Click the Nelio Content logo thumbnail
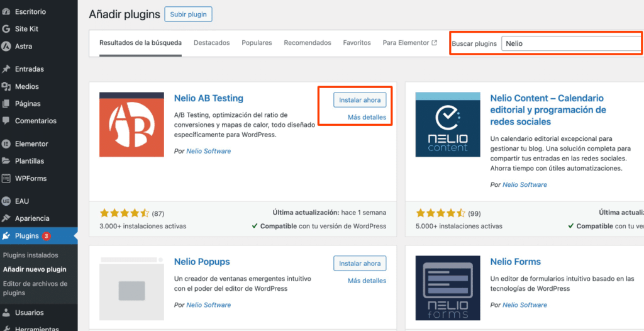Viewport: 644px width, 331px height. tap(448, 125)
